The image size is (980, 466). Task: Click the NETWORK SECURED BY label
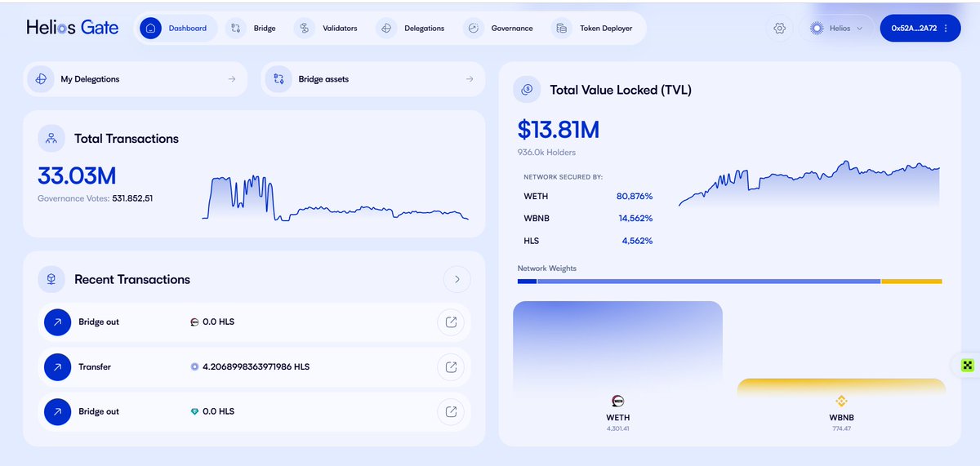pyautogui.click(x=563, y=176)
